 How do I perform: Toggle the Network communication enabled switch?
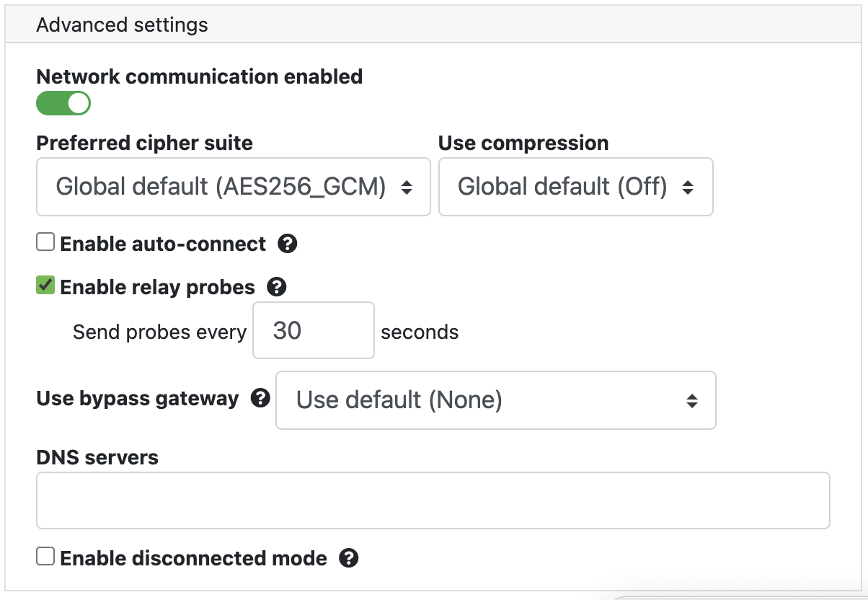tap(63, 104)
